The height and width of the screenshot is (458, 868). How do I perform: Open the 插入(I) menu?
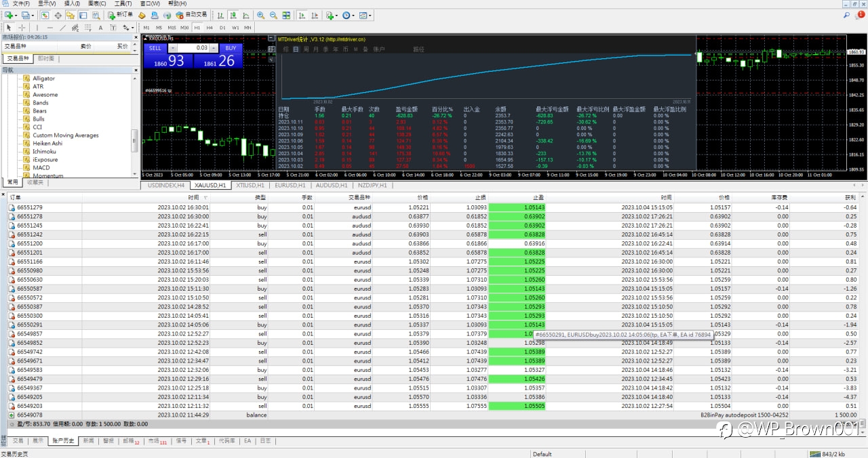click(71, 3)
